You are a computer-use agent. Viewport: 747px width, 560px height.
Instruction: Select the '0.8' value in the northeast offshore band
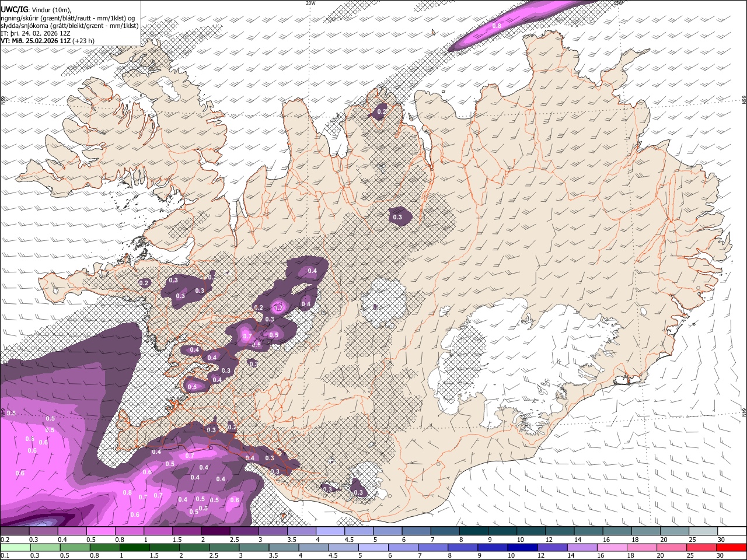coord(497,26)
